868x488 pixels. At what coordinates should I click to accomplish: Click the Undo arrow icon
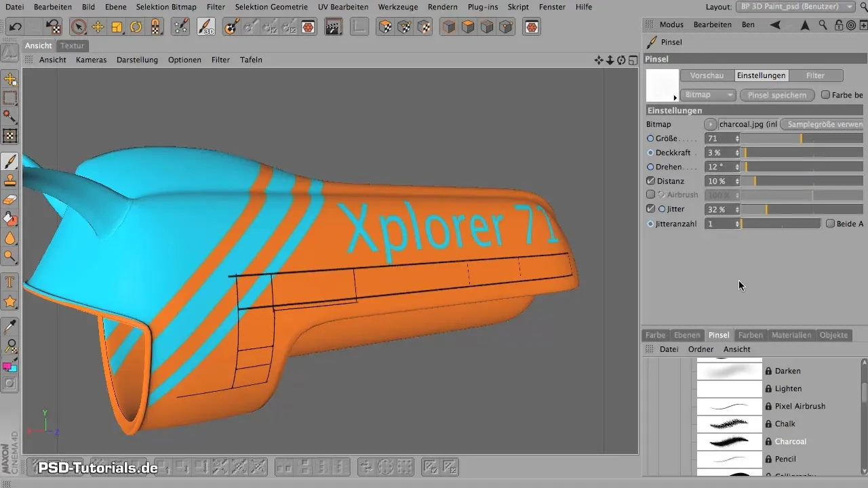pos(15,27)
